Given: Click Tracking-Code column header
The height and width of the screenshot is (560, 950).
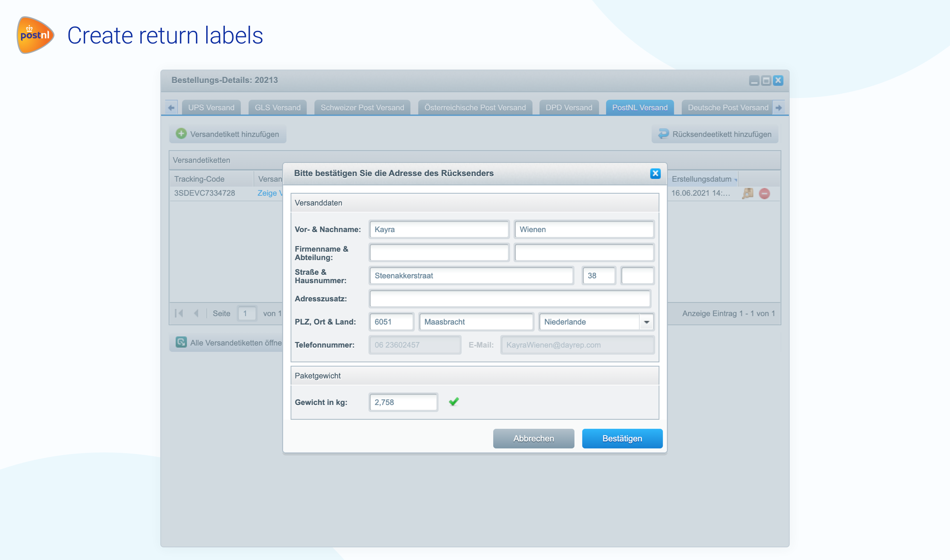Looking at the screenshot, I should click(x=211, y=179).
